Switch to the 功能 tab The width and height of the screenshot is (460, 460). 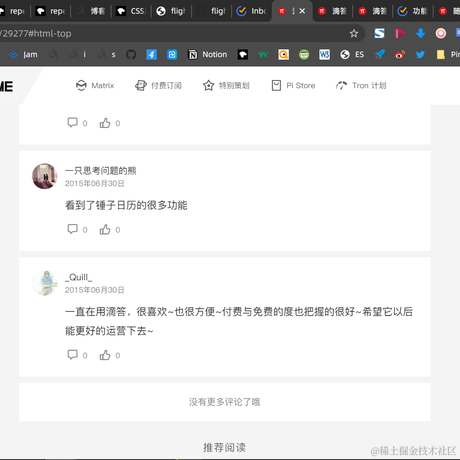point(413,11)
